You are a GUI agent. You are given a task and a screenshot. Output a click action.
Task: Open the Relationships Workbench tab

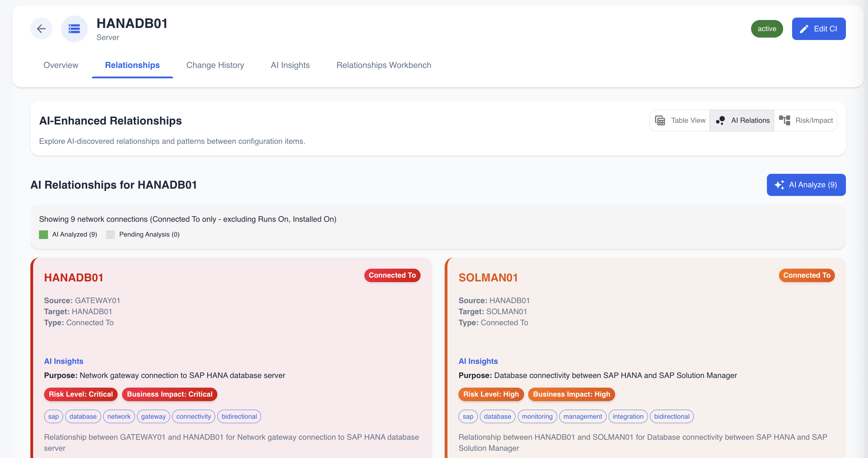point(384,65)
